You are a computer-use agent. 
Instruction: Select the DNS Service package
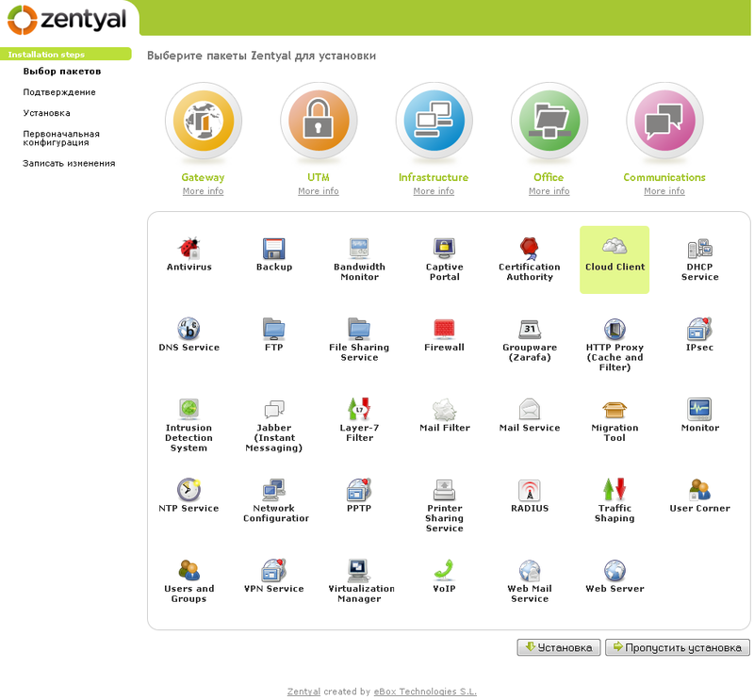pos(189,335)
